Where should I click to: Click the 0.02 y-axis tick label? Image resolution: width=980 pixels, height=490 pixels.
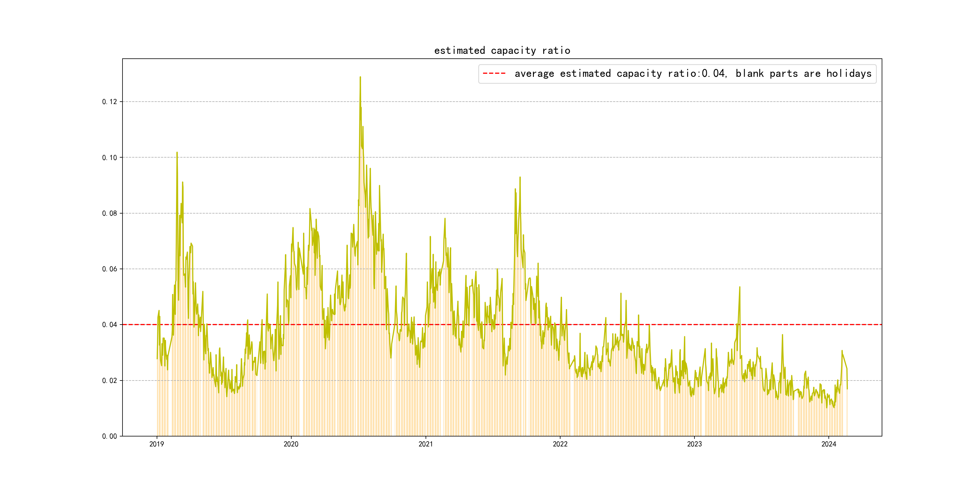point(109,381)
